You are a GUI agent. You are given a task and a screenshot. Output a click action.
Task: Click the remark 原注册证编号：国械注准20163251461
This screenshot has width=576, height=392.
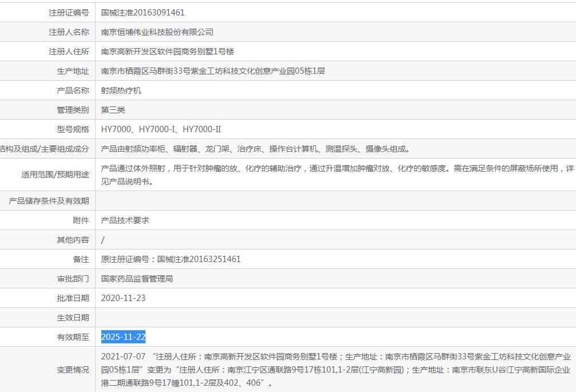click(171, 259)
